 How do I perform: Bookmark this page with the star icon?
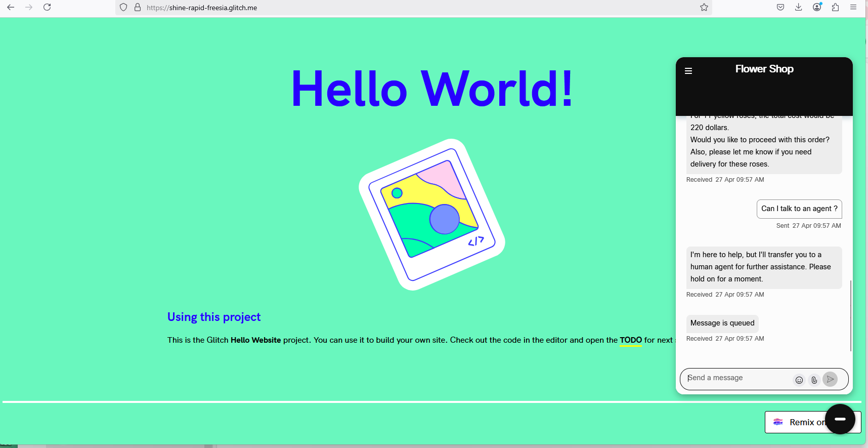[704, 7]
